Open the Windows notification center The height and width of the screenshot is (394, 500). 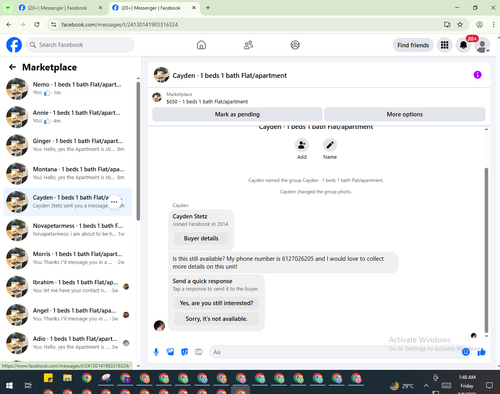[x=489, y=386]
